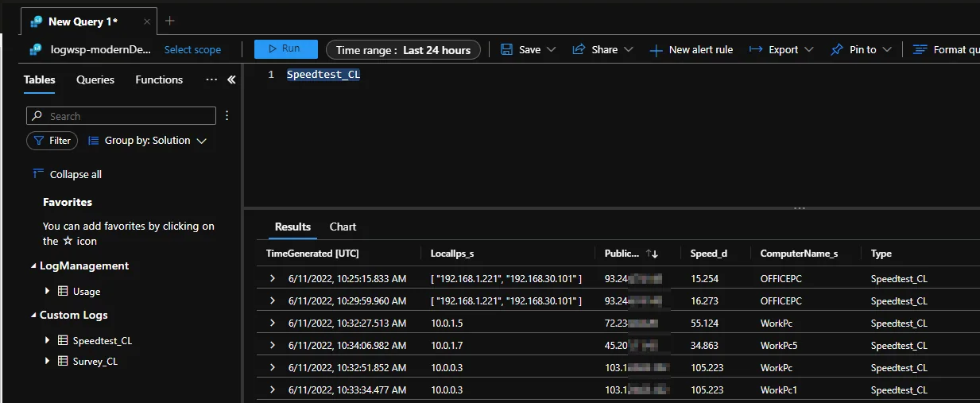Click the Speedtest_CL table icon

click(63, 340)
